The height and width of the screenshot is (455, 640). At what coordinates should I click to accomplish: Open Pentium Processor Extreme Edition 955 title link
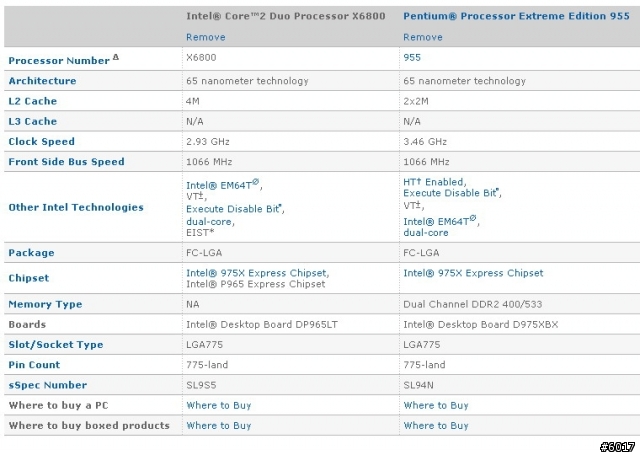pyautogui.click(x=516, y=16)
